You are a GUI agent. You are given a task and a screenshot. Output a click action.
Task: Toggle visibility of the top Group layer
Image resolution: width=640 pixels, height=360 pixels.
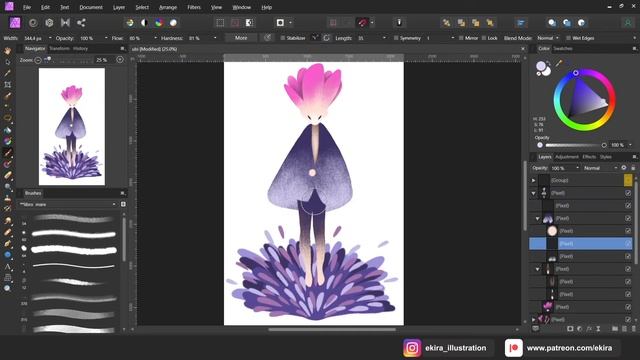[x=628, y=180]
